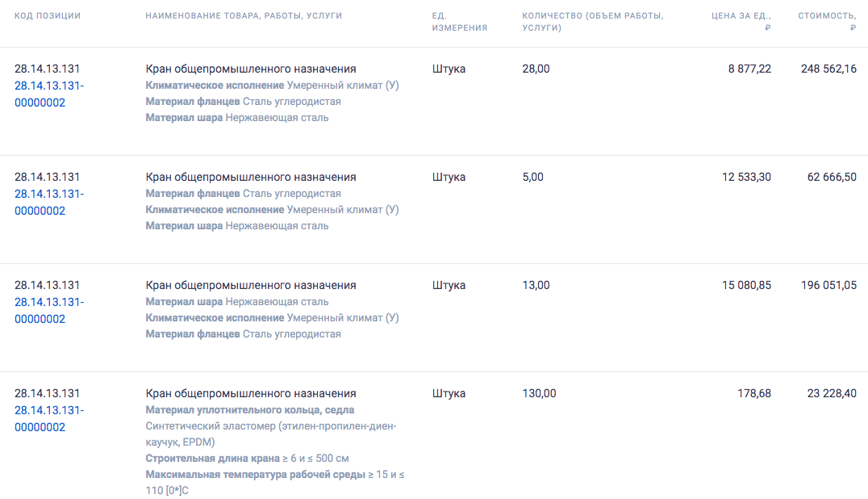
Task: Select the cost value 23 228,40
Action: 832,393
